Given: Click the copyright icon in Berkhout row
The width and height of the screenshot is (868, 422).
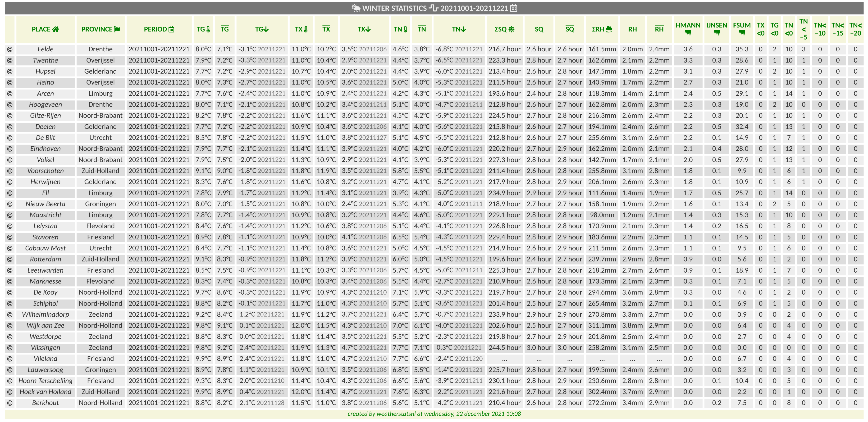Looking at the screenshot, I should [x=10, y=403].
